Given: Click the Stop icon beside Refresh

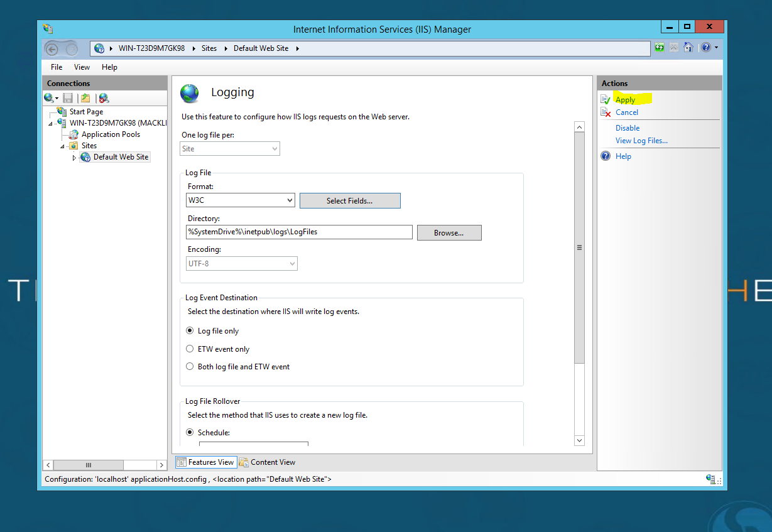Looking at the screenshot, I should [674, 47].
